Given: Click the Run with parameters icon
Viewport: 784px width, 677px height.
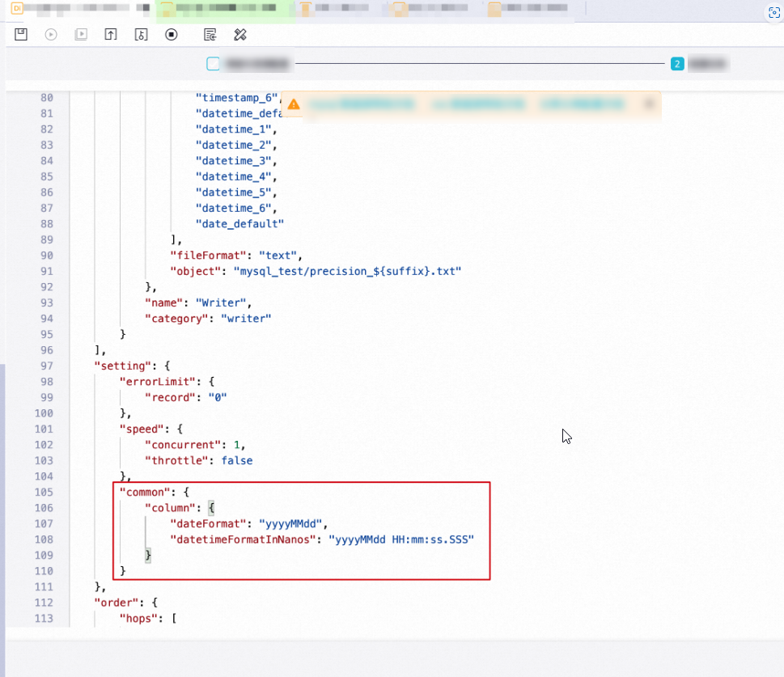Looking at the screenshot, I should [x=81, y=35].
